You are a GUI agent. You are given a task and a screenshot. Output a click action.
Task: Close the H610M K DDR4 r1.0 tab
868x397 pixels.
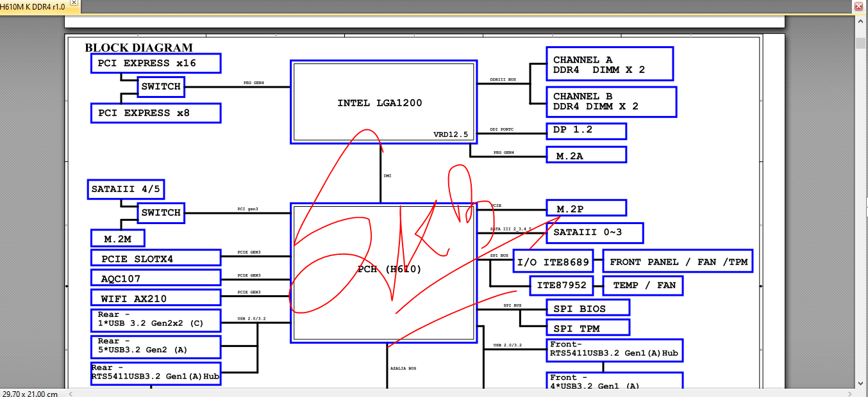click(73, 3)
